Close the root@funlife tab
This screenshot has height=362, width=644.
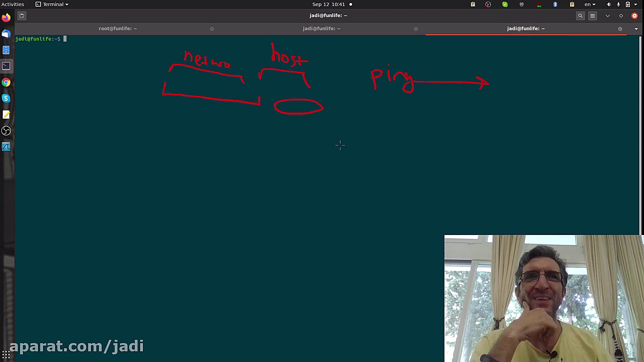[212, 29]
